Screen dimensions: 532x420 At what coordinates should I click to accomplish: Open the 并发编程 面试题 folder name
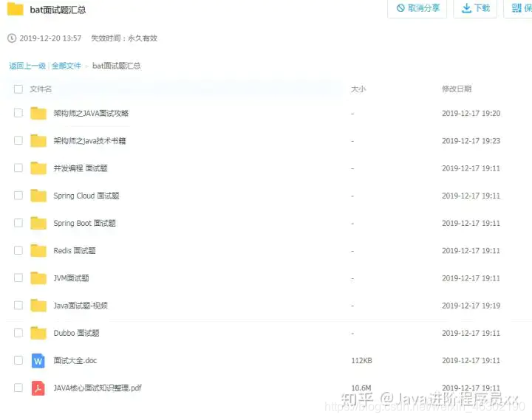(81, 168)
